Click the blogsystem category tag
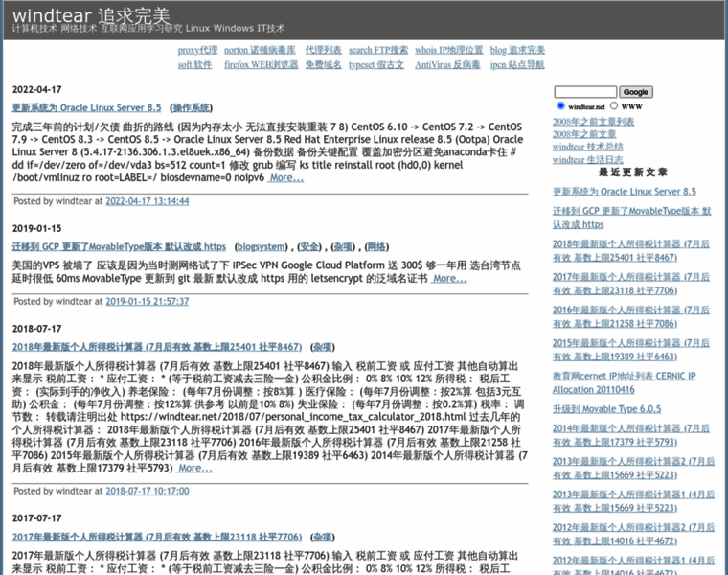Screen dimensions: 728x575 [261, 246]
